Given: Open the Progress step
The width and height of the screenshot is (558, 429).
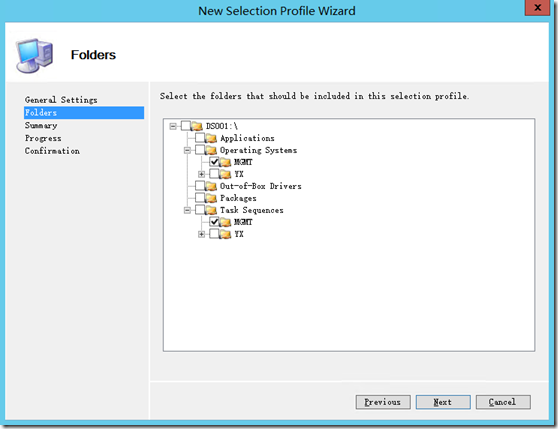Looking at the screenshot, I should (43, 138).
